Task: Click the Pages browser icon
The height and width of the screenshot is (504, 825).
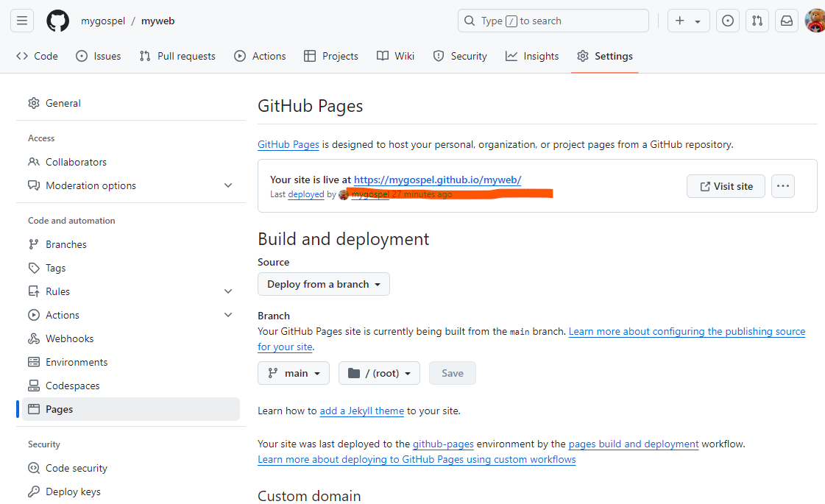Action: (x=34, y=409)
